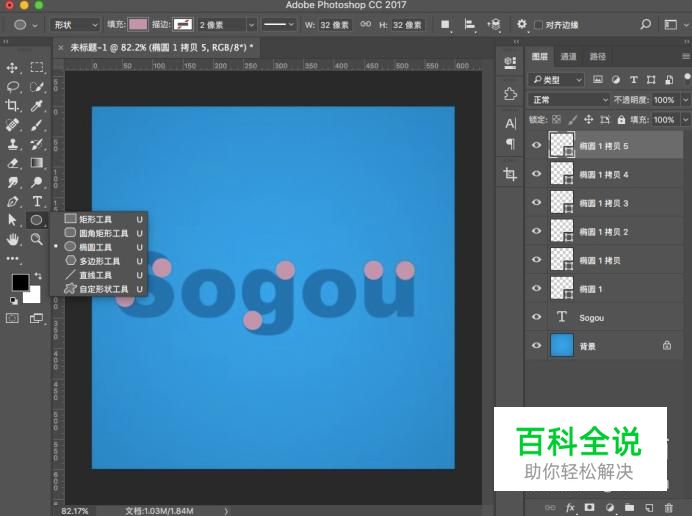This screenshot has height=516, width=692.
Task: Select the Horizontal Type tool
Action: tap(37, 201)
